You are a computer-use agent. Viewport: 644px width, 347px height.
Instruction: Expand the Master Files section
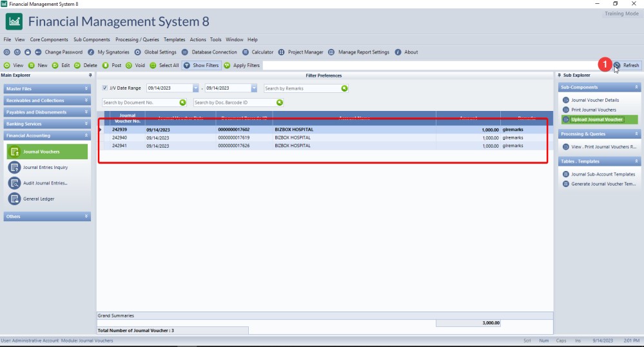coord(46,88)
